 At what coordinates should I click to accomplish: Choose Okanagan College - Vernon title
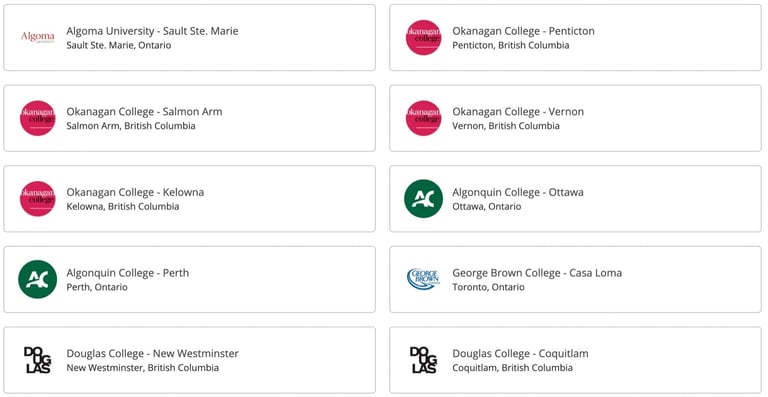518,112
